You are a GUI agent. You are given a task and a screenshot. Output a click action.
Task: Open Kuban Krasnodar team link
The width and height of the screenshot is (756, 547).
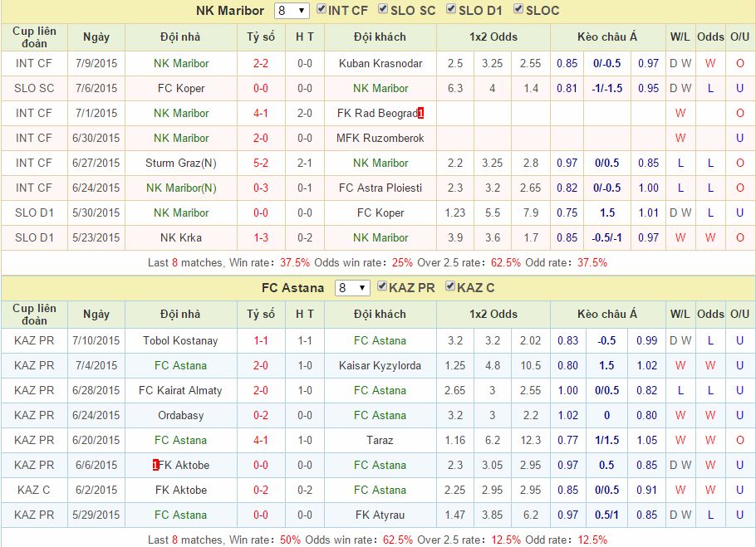[x=380, y=64]
